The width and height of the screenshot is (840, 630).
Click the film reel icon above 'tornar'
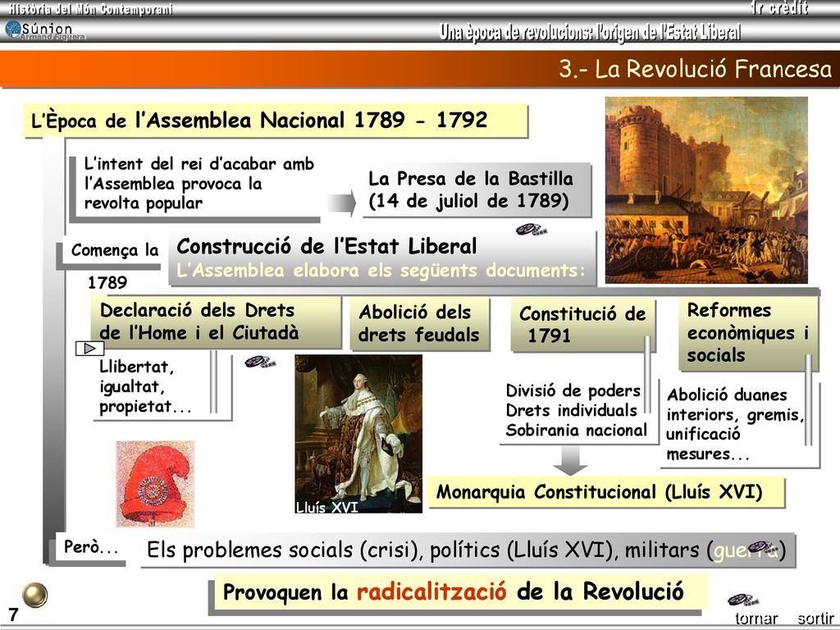coord(743,600)
